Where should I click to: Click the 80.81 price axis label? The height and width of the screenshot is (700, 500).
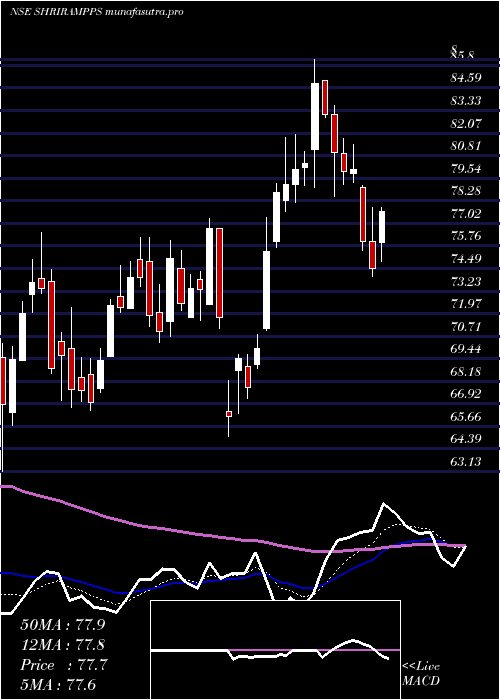466,146
